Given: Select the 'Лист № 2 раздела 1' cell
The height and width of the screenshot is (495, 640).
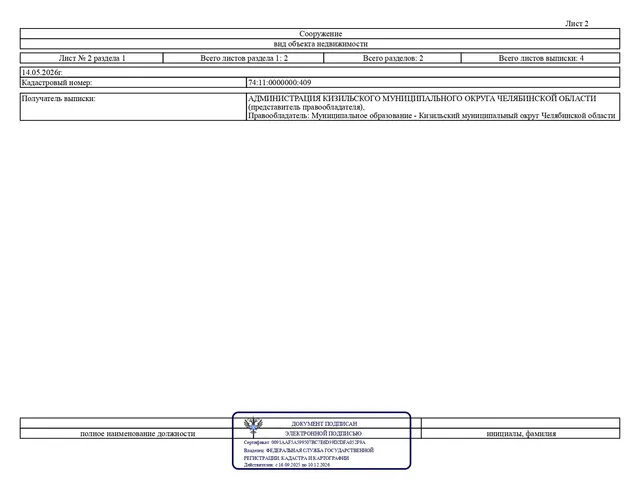Looking at the screenshot, I should coord(92,58).
